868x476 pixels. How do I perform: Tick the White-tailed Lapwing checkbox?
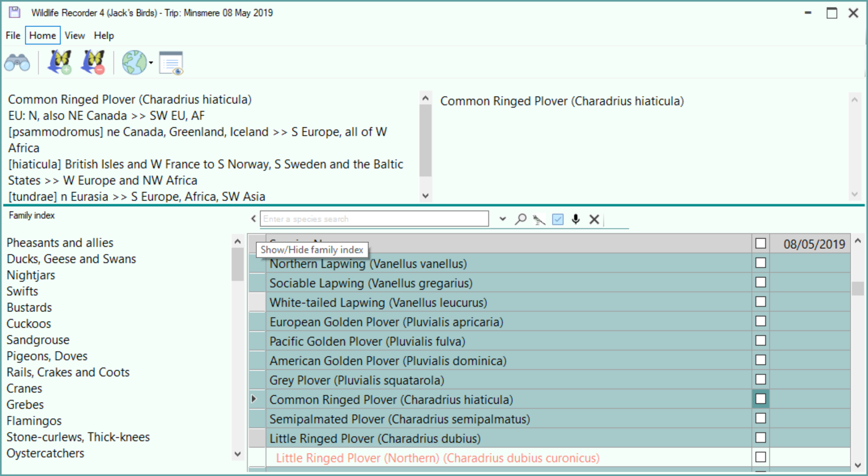[761, 302]
